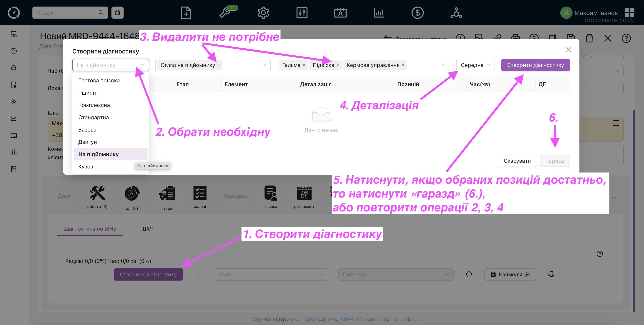The width and height of the screenshot is (644, 325).
Task: Open the Етап filter dropdown
Action: click(271, 274)
